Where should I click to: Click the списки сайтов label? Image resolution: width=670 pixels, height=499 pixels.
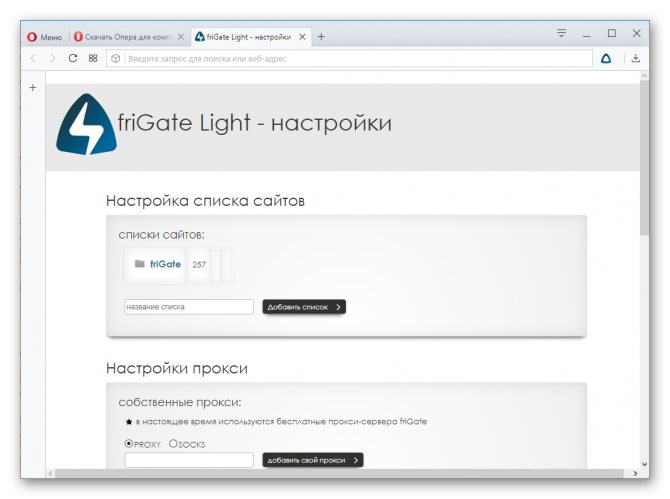tap(162, 235)
